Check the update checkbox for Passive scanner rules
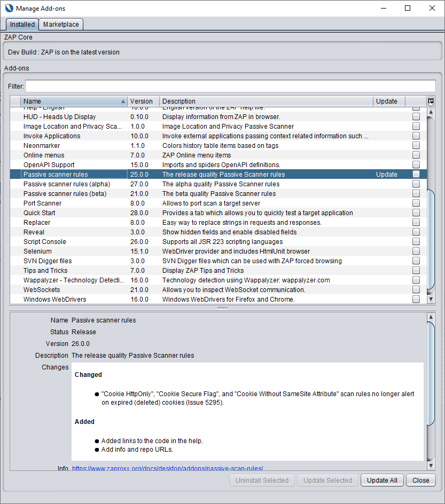This screenshot has width=445, height=504. click(x=416, y=174)
